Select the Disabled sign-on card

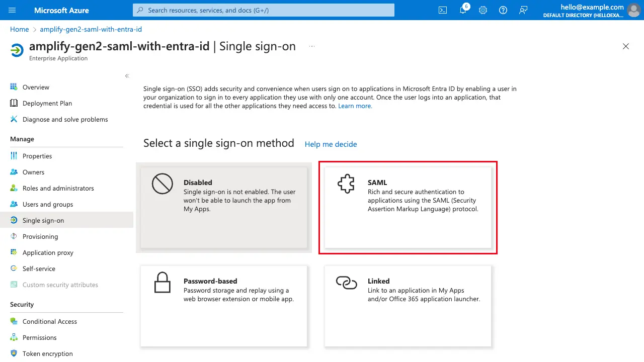pyautogui.click(x=224, y=208)
